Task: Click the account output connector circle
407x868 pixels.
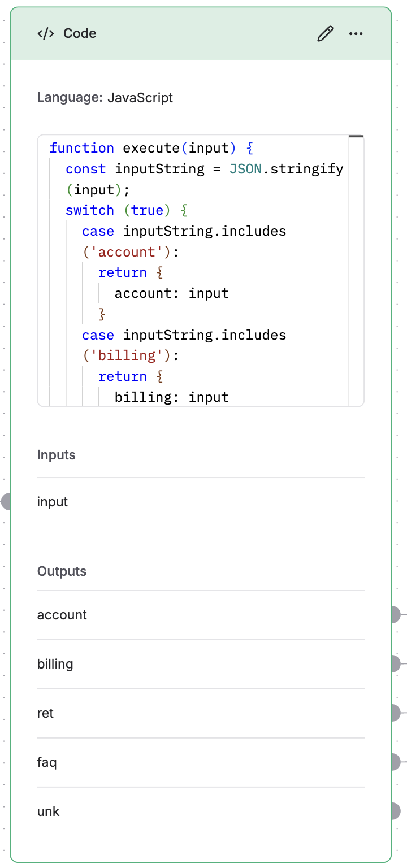Action: [x=397, y=614]
